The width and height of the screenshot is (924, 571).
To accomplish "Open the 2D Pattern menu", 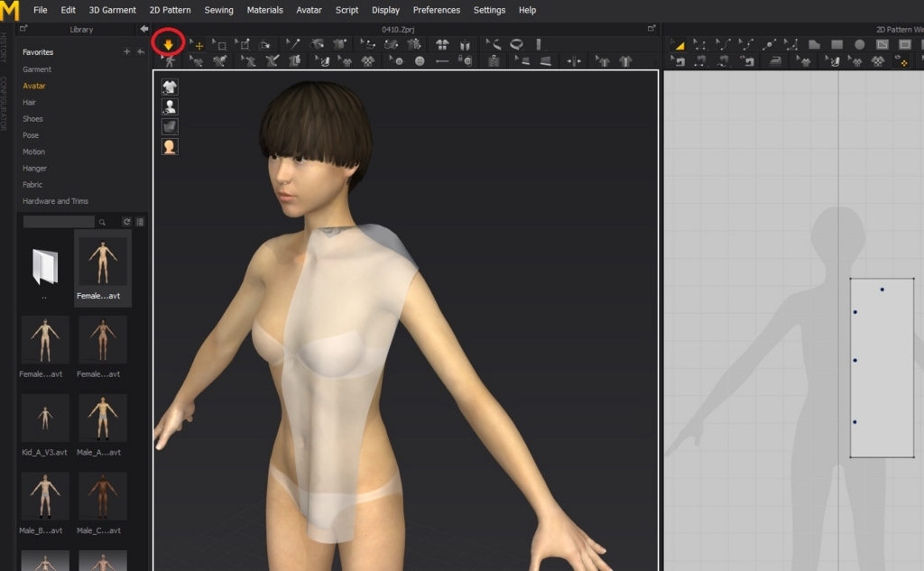I will (170, 10).
